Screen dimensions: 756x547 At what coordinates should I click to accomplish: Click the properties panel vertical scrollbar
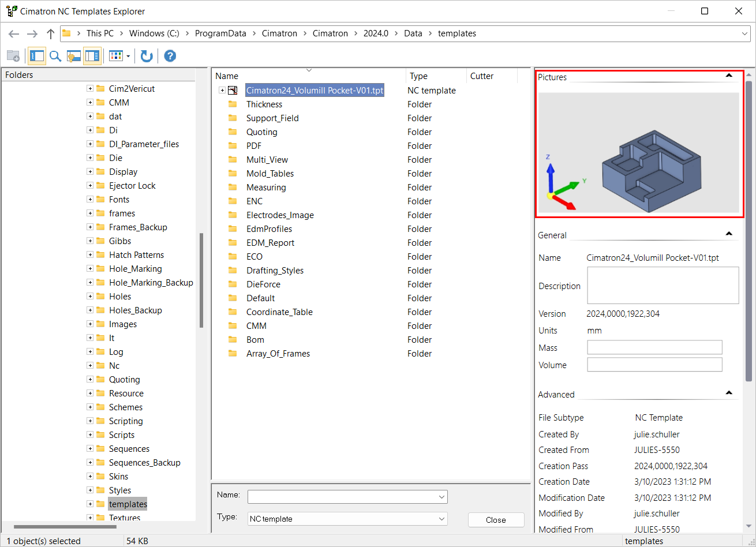(x=749, y=231)
